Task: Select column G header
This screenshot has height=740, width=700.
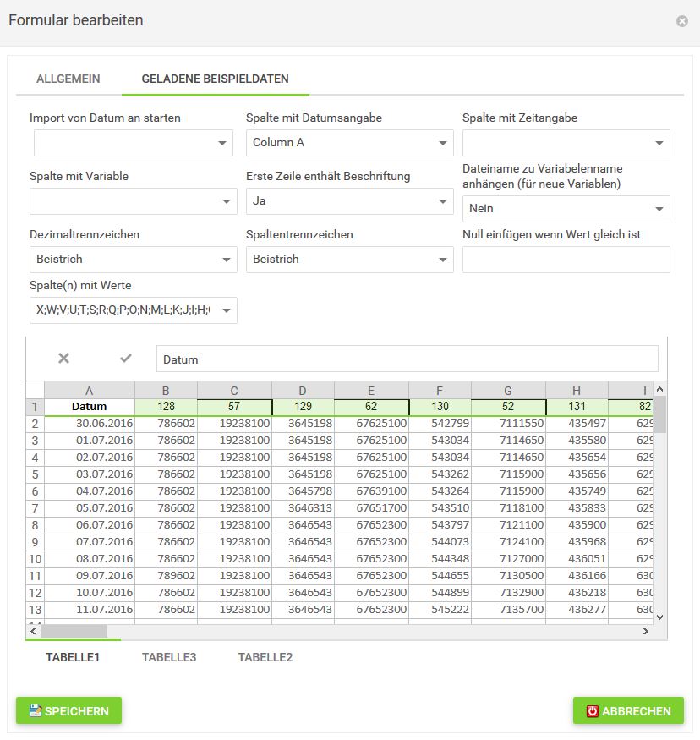Action: (x=508, y=390)
